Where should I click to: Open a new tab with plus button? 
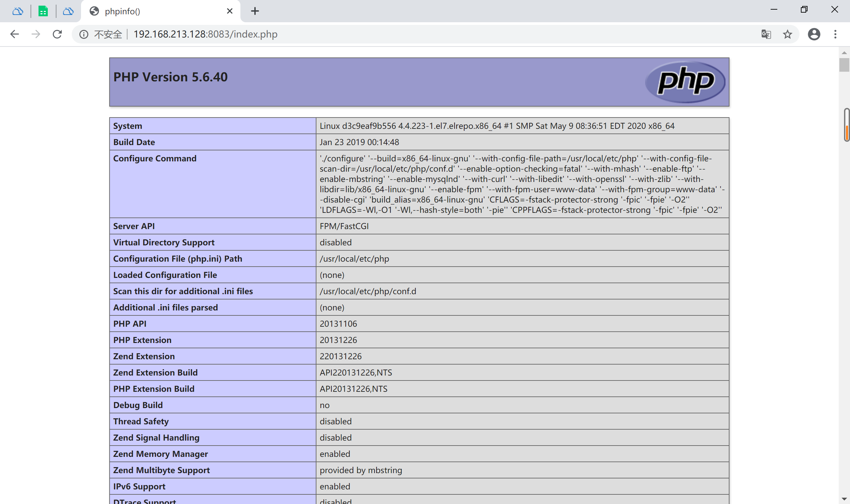pyautogui.click(x=255, y=11)
